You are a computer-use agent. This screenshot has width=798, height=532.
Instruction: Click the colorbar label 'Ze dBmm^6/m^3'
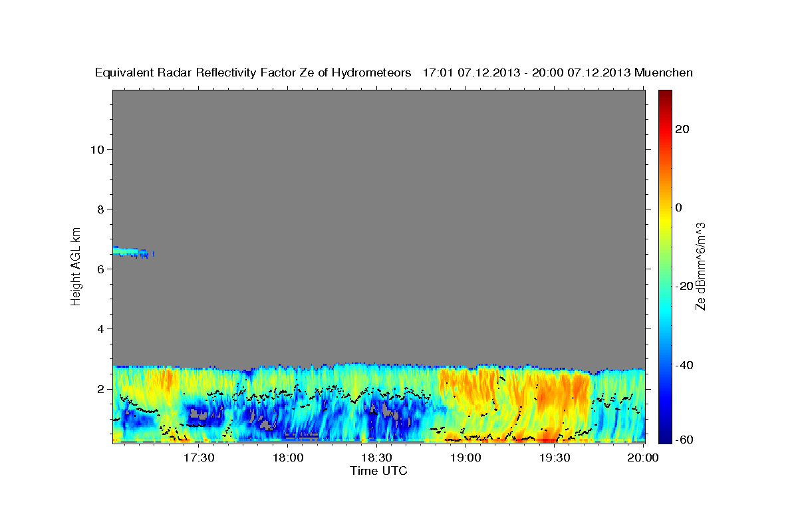click(700, 266)
